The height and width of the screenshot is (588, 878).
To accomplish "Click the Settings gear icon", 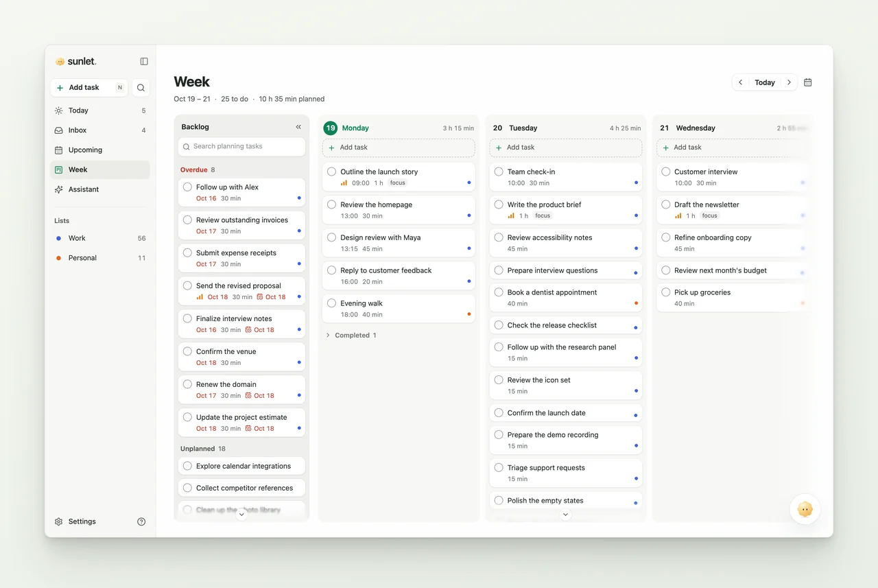I will [59, 521].
